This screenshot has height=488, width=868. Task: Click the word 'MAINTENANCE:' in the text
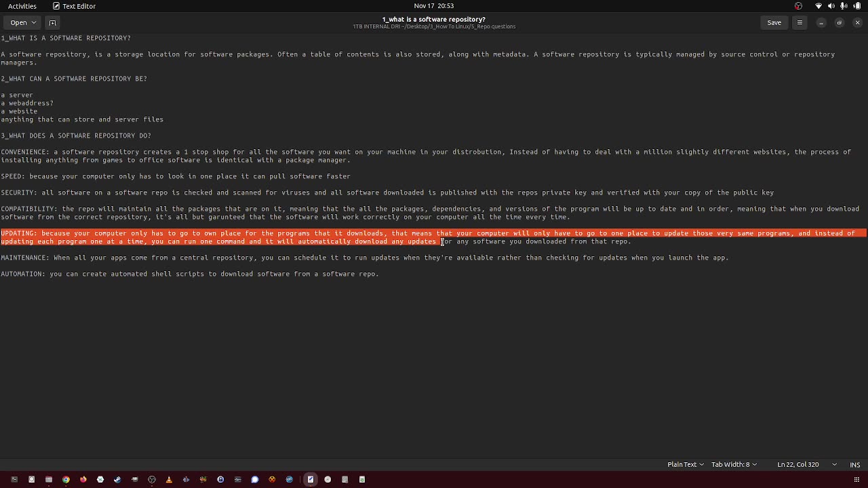(25, 258)
